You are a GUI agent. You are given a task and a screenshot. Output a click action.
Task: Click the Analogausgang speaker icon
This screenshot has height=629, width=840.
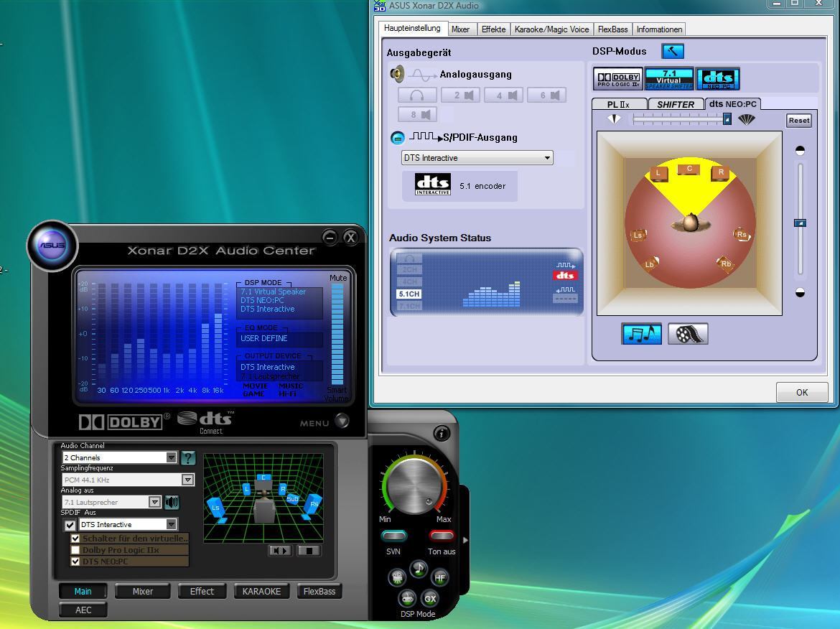[x=398, y=74]
